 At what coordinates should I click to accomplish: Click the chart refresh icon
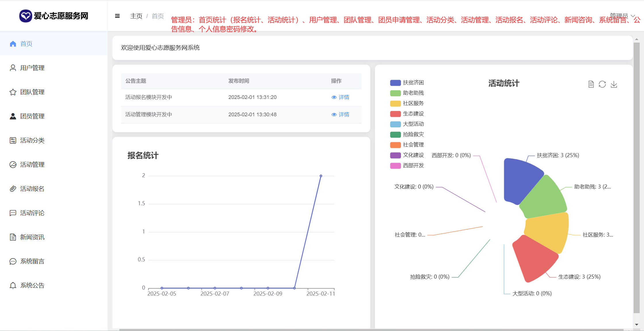click(602, 84)
